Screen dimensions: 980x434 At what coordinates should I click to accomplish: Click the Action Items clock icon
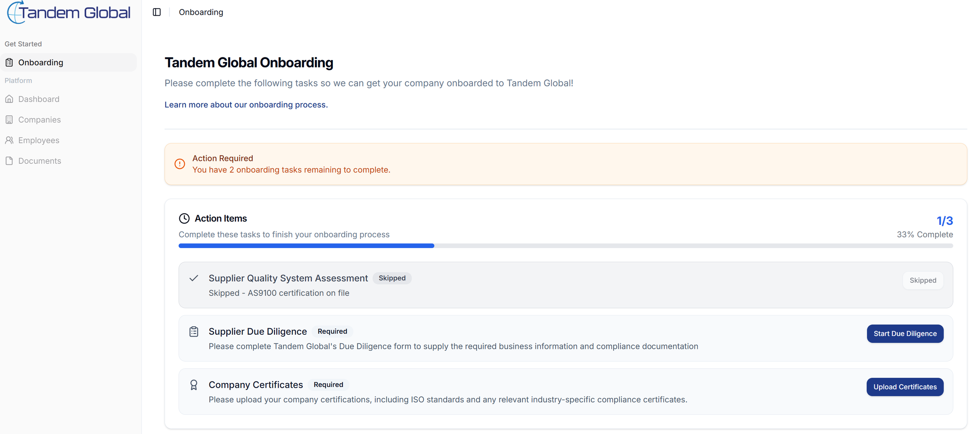184,219
